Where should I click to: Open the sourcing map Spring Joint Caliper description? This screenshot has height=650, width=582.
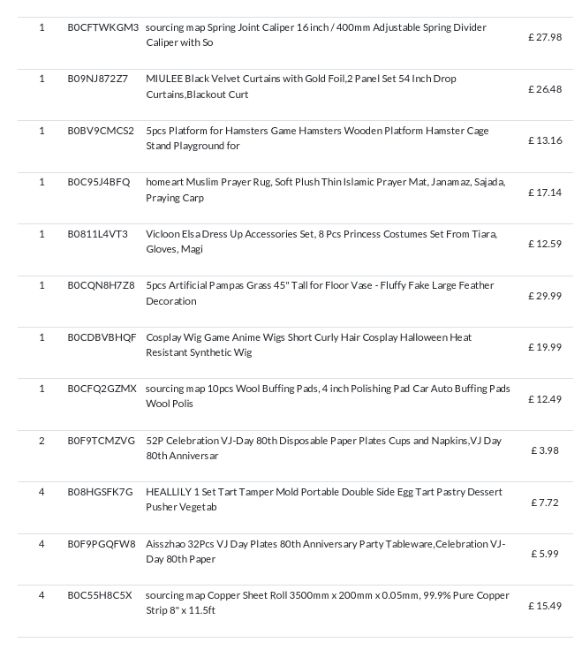tap(316, 35)
